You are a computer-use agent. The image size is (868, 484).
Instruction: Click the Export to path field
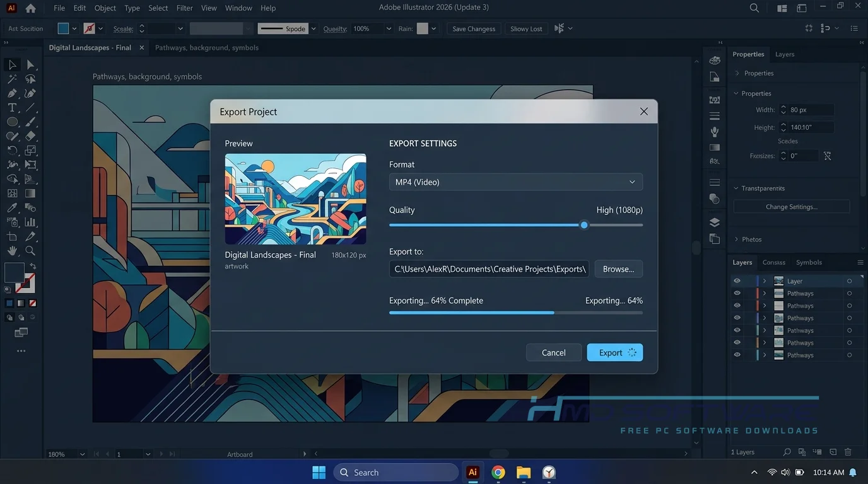point(490,269)
